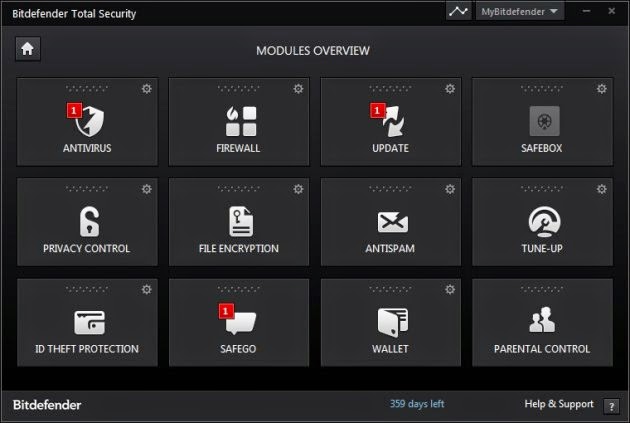Select the FIREWALL label text

[x=238, y=148]
